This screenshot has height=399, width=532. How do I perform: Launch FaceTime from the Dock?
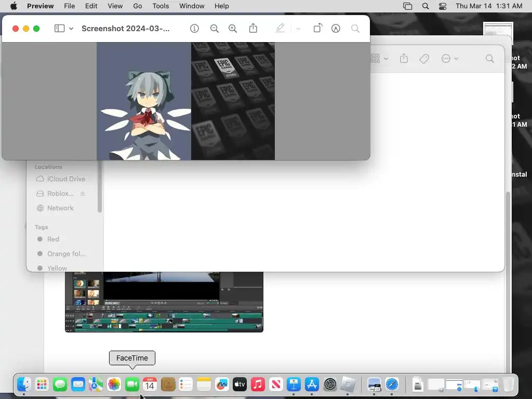tap(132, 384)
